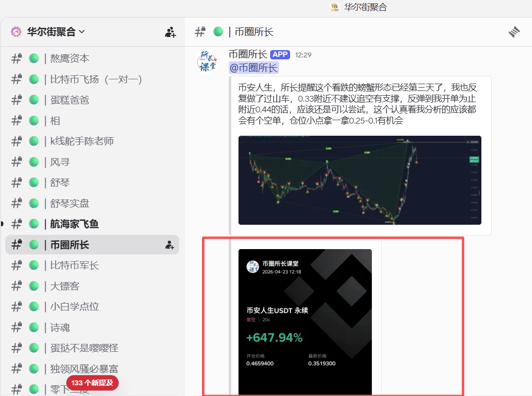
Task: Open the 相 channel
Action: click(x=92, y=121)
